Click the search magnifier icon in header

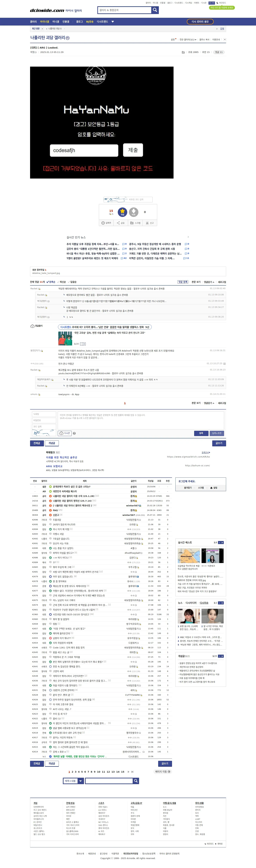tap(155, 10)
